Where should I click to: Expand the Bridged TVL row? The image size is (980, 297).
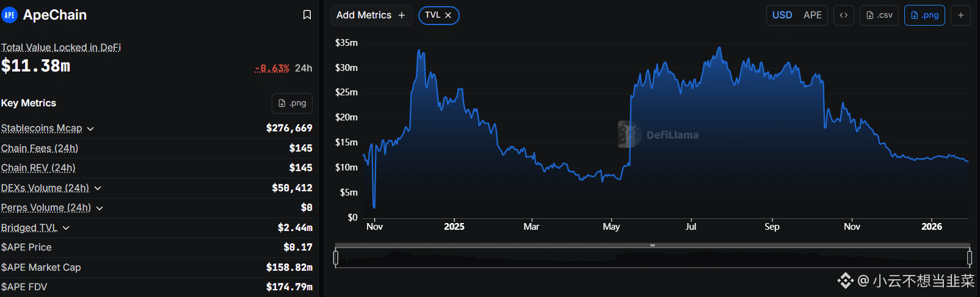(66, 228)
